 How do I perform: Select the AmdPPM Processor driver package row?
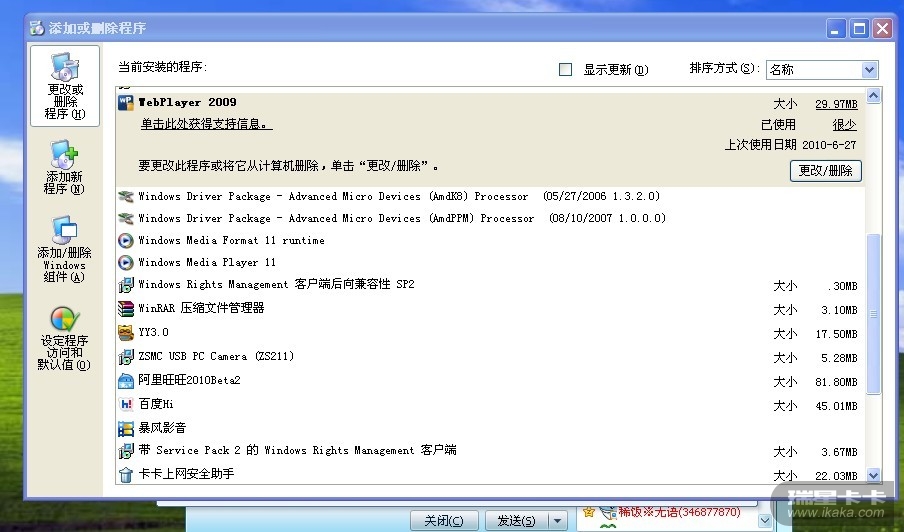click(x=490, y=218)
